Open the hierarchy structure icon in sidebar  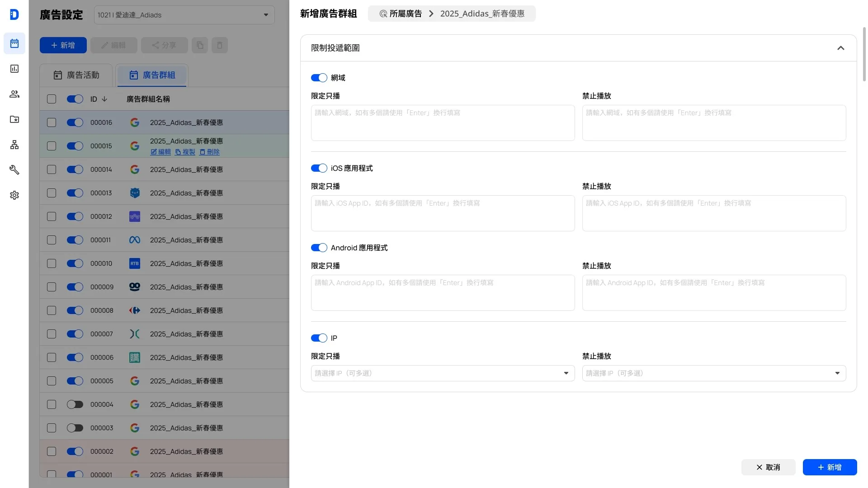click(x=14, y=145)
